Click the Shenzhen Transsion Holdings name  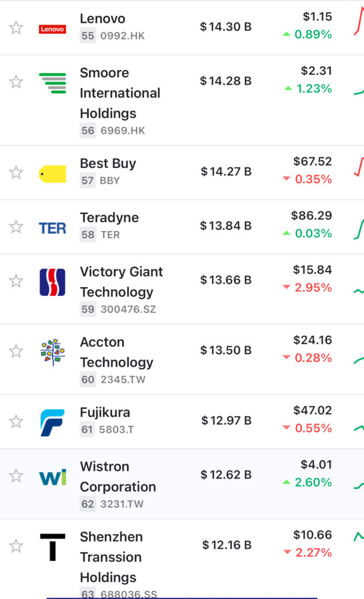point(111,557)
